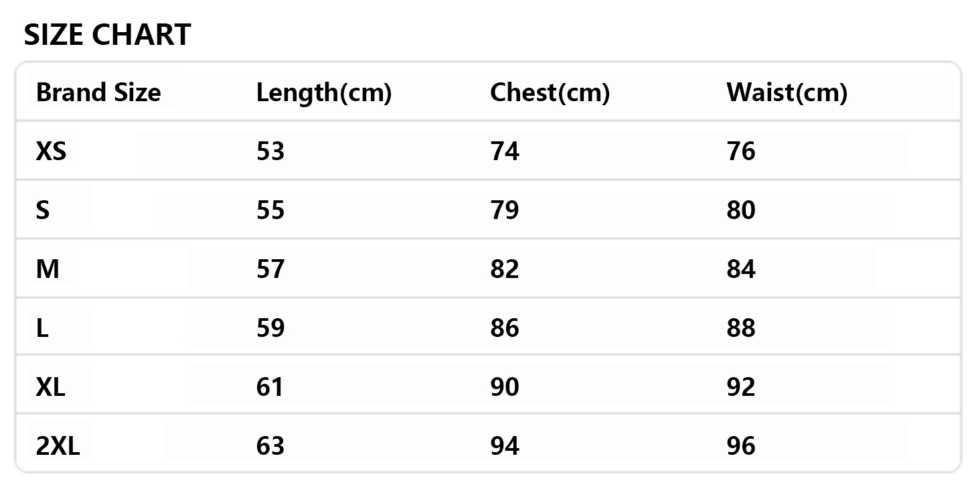
Task: Select the XS length value 53
Action: pyautogui.click(x=270, y=151)
